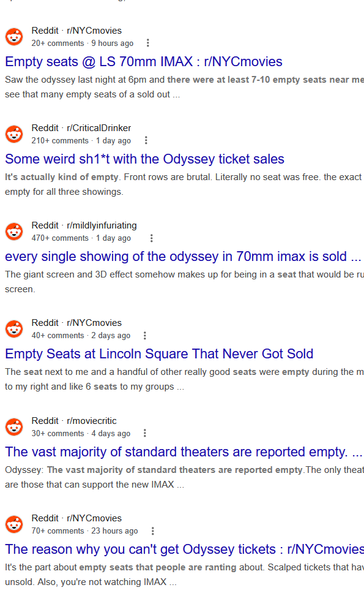Screen dimensions: 364x593
Task: Click Reddit · r/mildlyinfuriating source label
Action: [x=84, y=225]
